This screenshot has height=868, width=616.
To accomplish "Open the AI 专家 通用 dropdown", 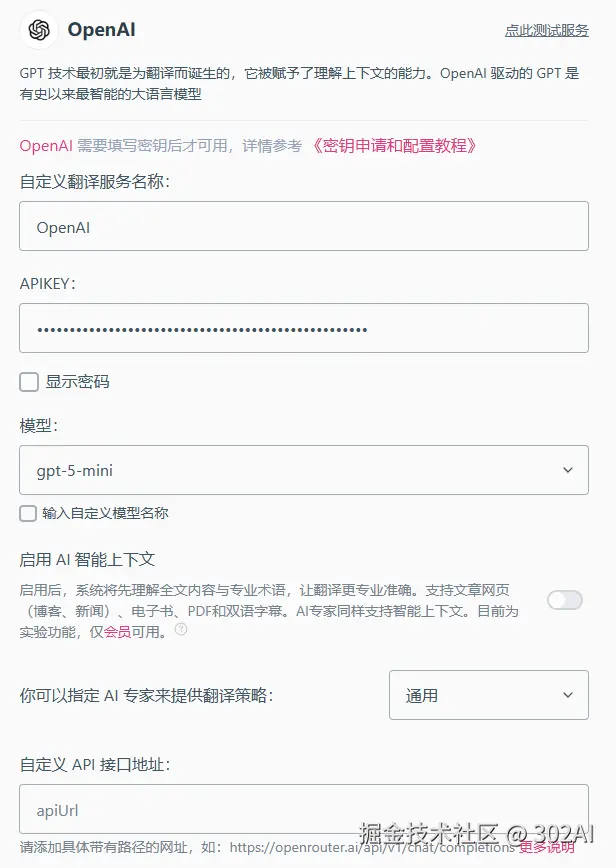I will coord(488,695).
